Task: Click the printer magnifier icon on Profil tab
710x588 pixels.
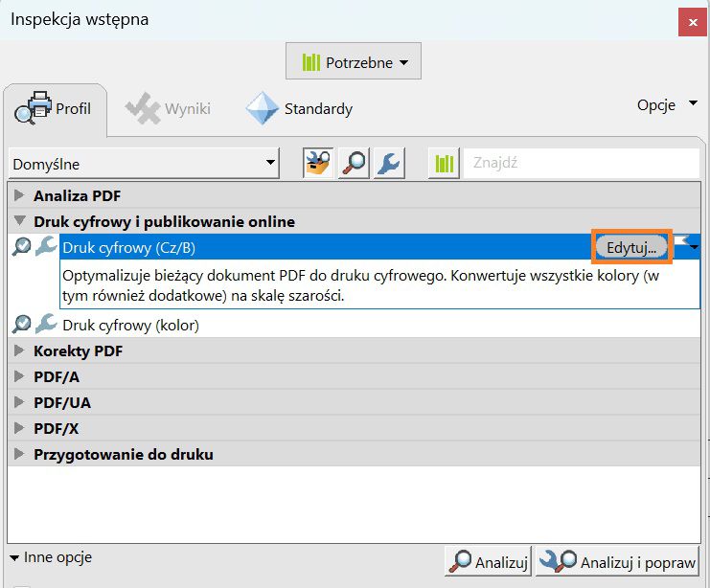Action: [33, 107]
